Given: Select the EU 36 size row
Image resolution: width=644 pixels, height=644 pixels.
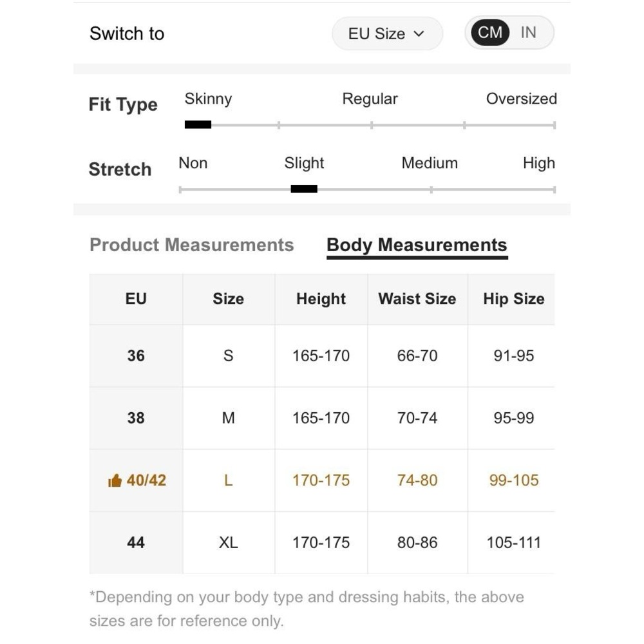Looking at the screenshot, I should click(136, 355).
